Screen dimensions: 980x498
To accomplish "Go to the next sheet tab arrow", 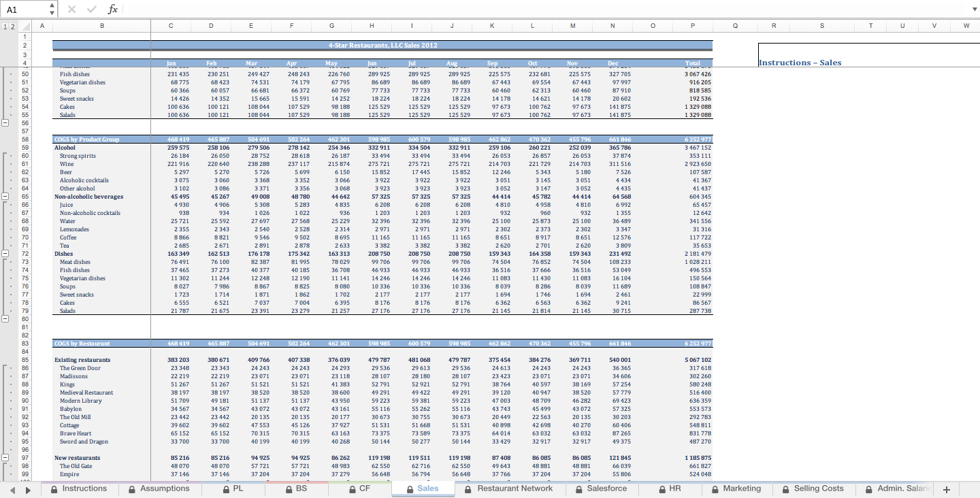I will tap(27, 489).
